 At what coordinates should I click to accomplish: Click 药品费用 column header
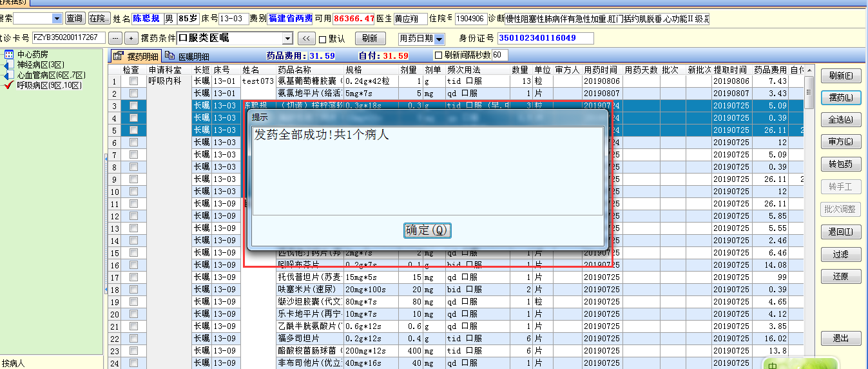(x=770, y=70)
